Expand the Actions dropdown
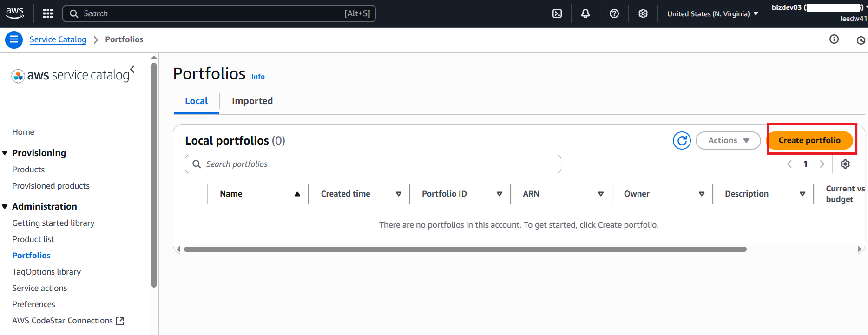 pos(728,140)
